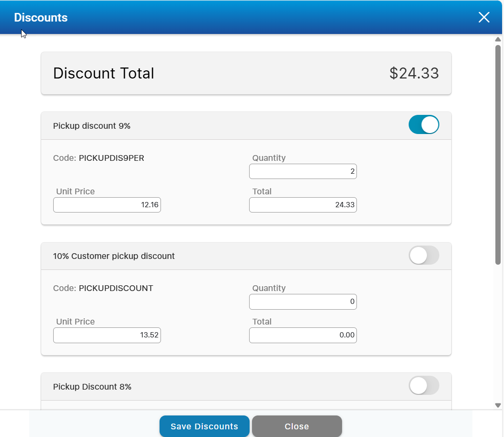504x437 pixels.
Task: Select the Pickup discount 9% header label
Action: 92,126
